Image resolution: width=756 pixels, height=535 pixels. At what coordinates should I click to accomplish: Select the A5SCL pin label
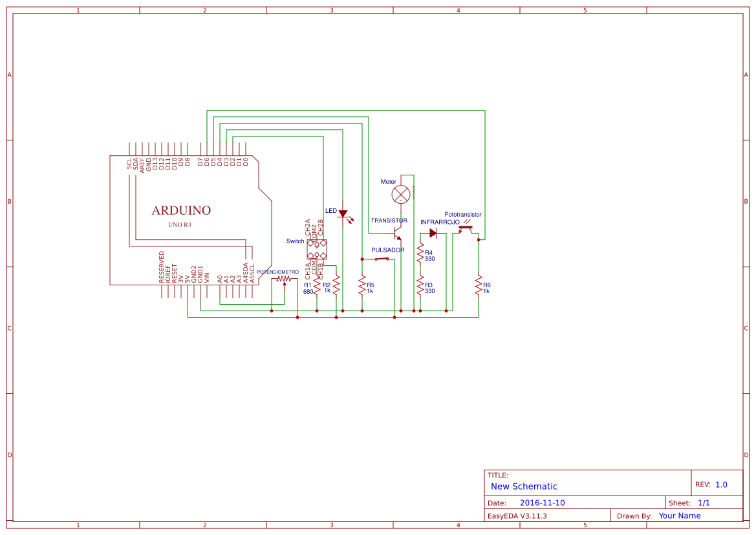click(252, 273)
